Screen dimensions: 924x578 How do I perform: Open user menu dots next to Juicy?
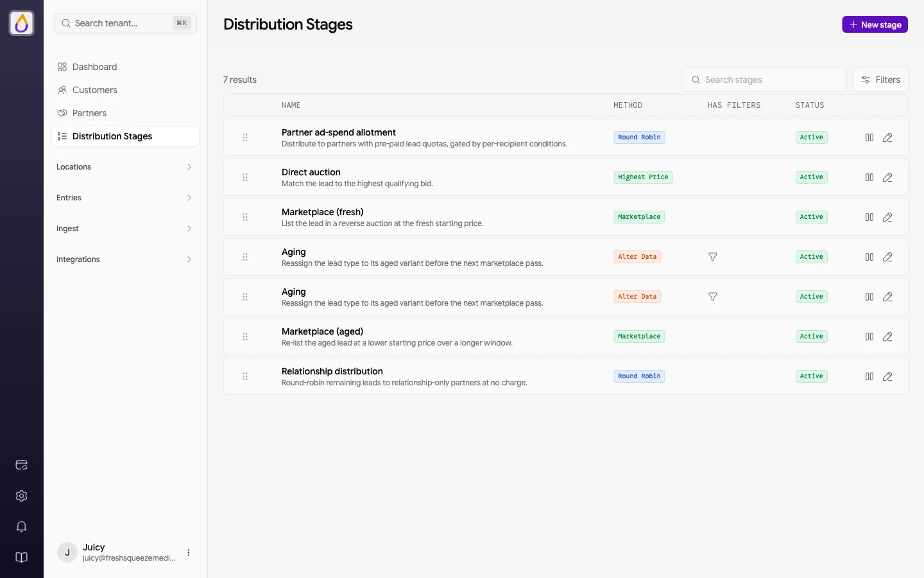click(x=189, y=552)
